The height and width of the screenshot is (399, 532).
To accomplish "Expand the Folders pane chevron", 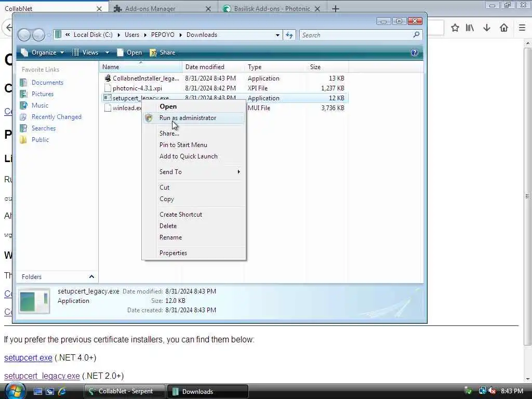I will [91, 277].
